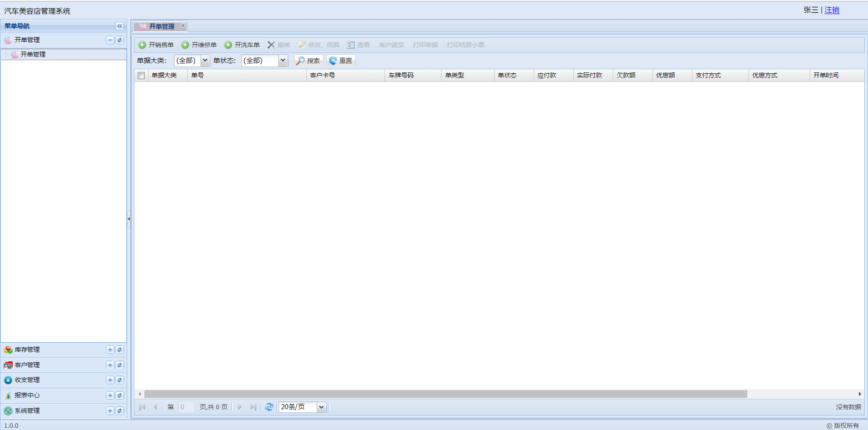
Task: Click the 客户退货 toolbar button
Action: (391, 45)
